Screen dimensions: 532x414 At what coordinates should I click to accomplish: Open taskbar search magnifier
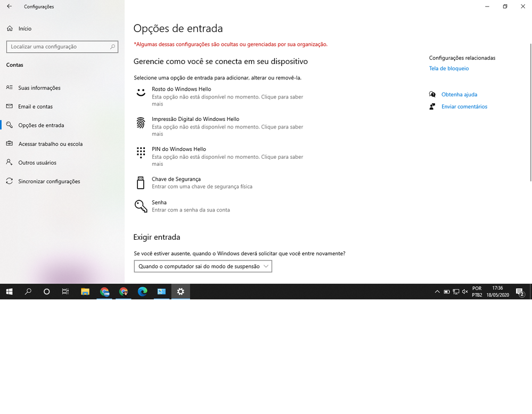click(28, 291)
